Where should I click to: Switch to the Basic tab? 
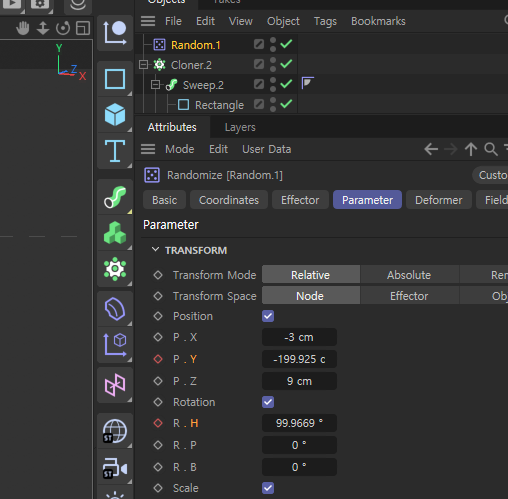tap(164, 200)
